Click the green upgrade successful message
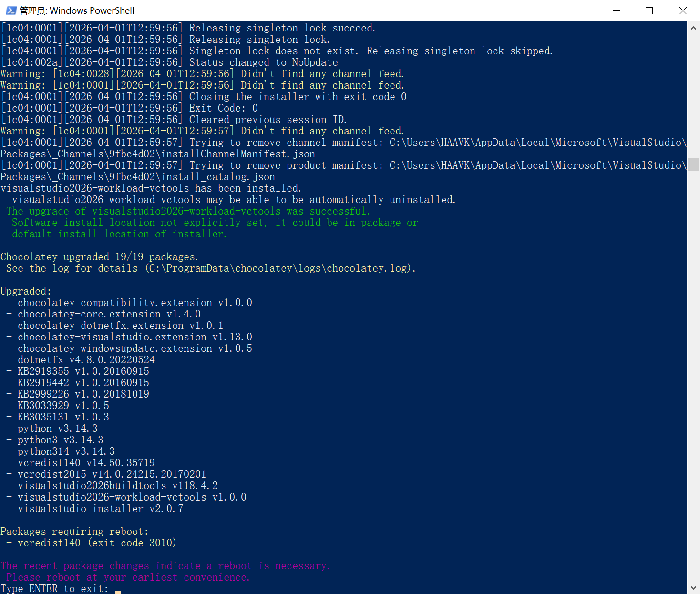The height and width of the screenshot is (594, 700). (x=188, y=211)
